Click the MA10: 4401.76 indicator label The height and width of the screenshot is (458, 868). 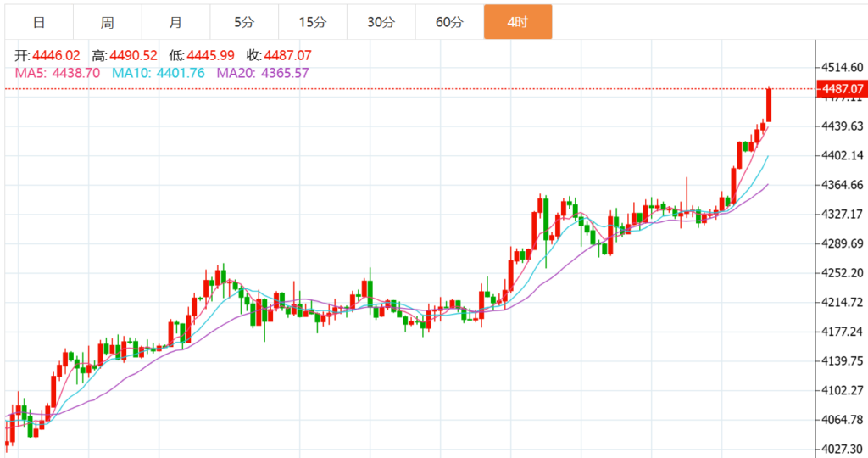pos(159,73)
